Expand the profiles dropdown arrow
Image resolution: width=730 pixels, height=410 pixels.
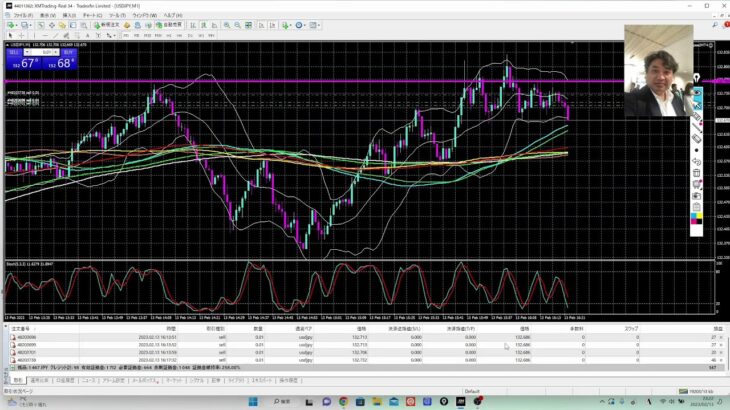pos(28,25)
